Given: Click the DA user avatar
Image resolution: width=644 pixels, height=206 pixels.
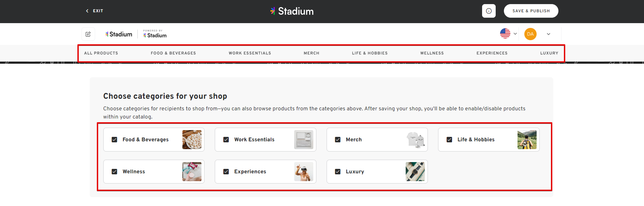Looking at the screenshot, I should (530, 34).
